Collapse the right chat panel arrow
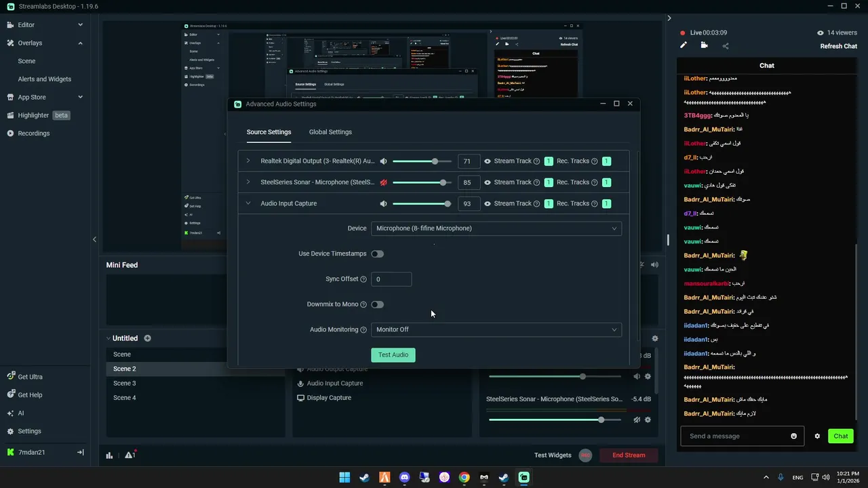The width and height of the screenshot is (868, 488). coord(669,18)
